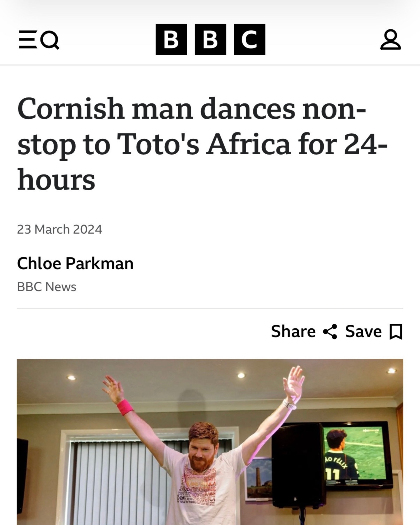
Task: Click the first B block of BBC logo
Action: 171,39
